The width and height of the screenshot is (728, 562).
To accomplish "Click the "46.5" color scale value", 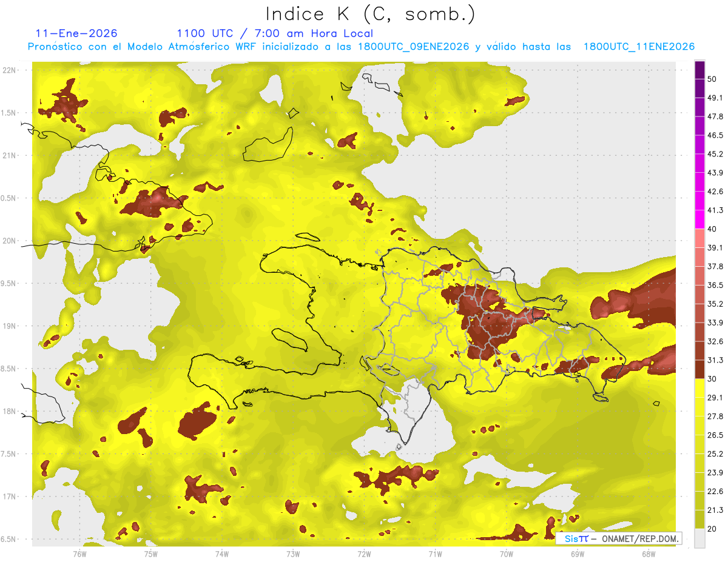I will coord(715,135).
